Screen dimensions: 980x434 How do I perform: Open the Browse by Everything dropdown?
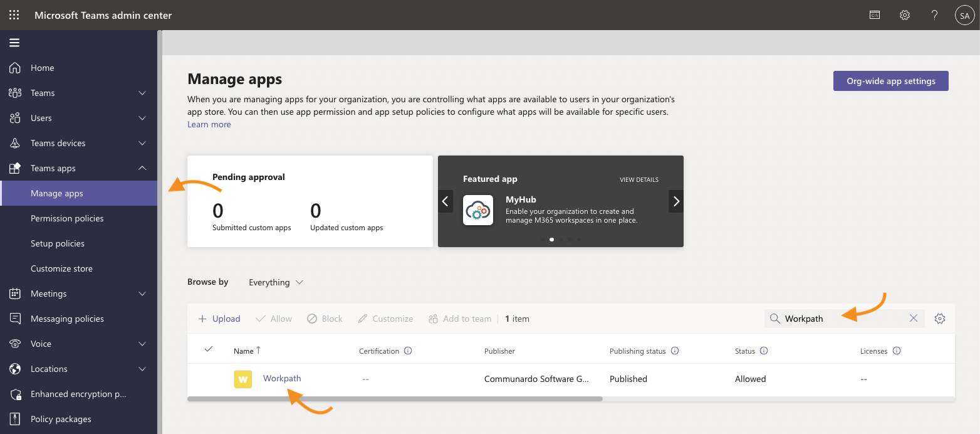click(x=276, y=282)
